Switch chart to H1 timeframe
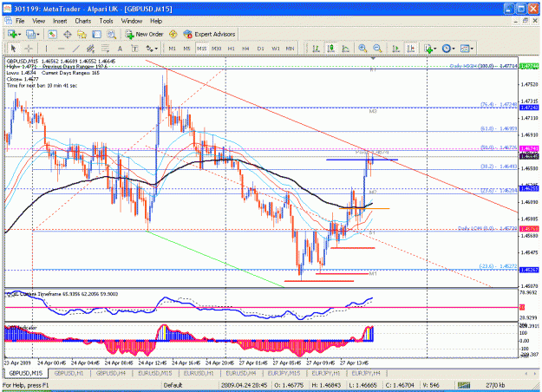 (232, 49)
